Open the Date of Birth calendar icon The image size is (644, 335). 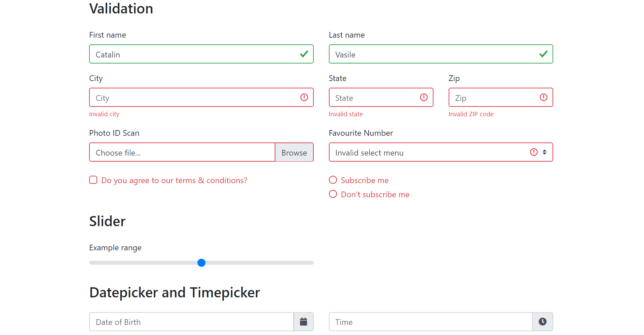click(x=303, y=322)
